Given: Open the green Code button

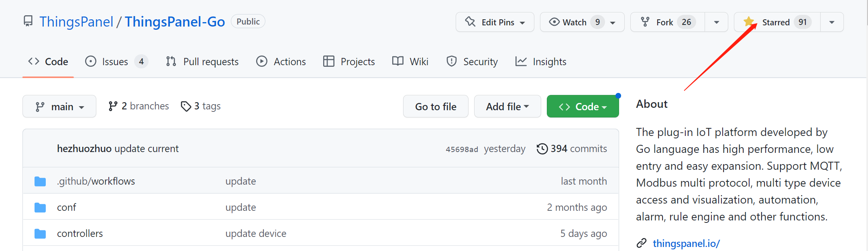Looking at the screenshot, I should 583,106.
